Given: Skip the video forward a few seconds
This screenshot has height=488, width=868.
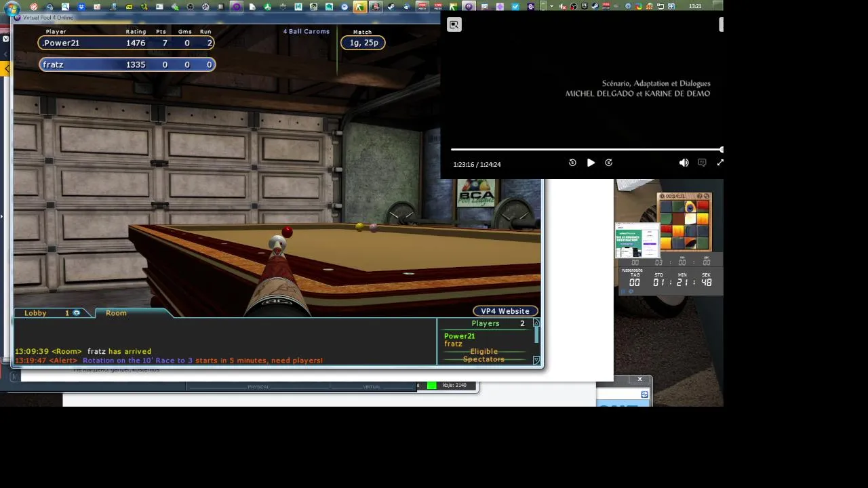Looking at the screenshot, I should coord(608,163).
